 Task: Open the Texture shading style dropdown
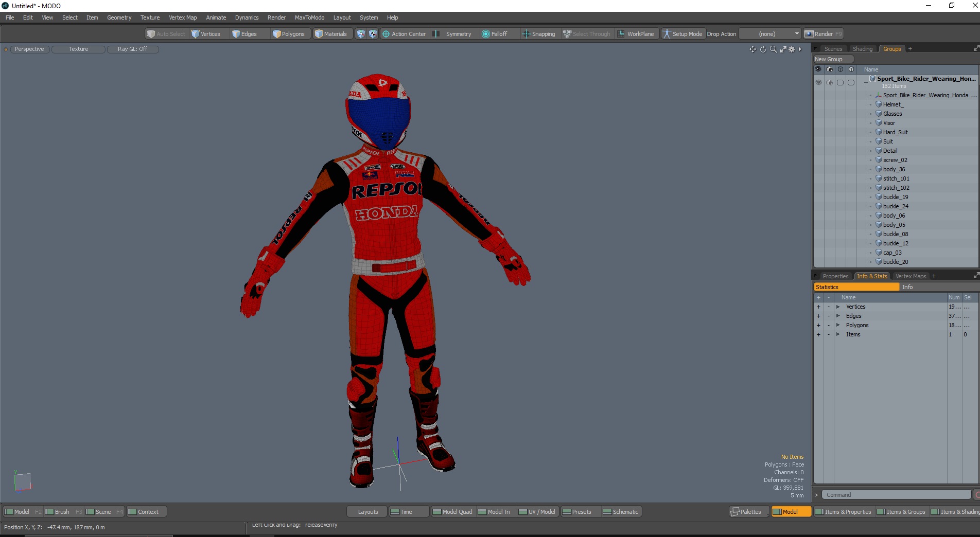tap(78, 49)
